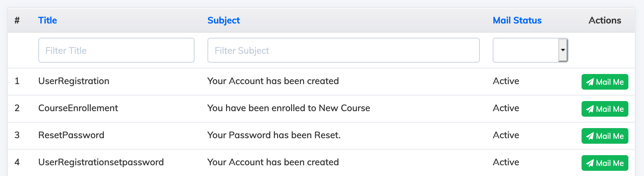
Task: Send test mail for ResetPassword template
Action: coord(605,136)
